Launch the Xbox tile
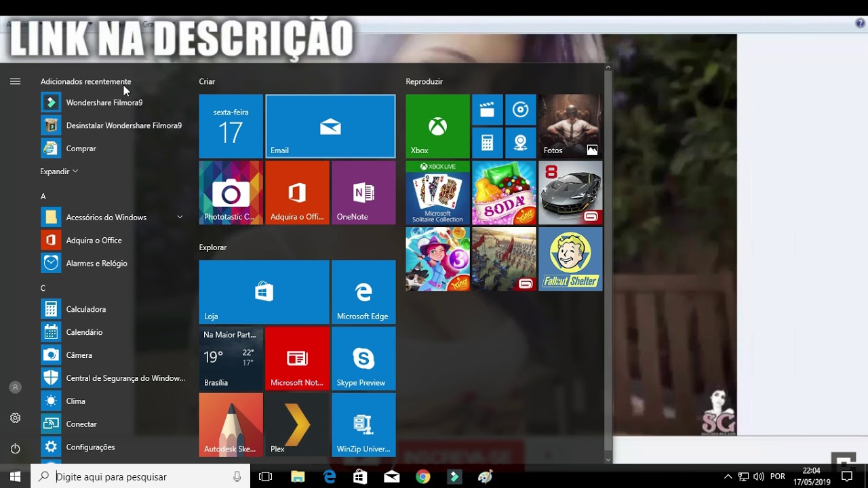Image resolution: width=868 pixels, height=488 pixels. 437,126
